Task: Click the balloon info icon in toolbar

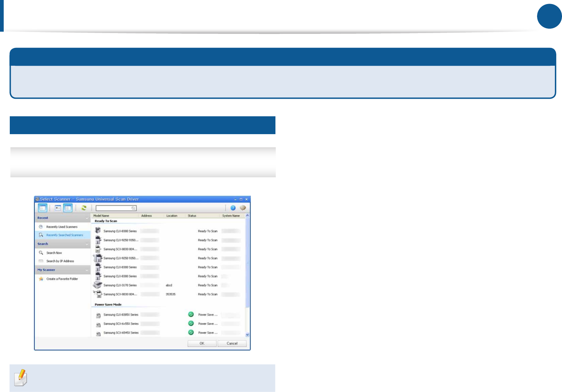Action: pyautogui.click(x=243, y=208)
